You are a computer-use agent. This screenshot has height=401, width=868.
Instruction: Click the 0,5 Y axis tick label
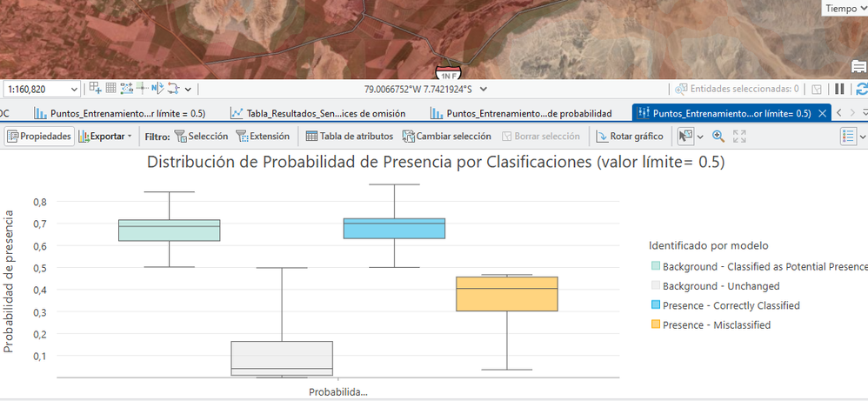pos(40,267)
